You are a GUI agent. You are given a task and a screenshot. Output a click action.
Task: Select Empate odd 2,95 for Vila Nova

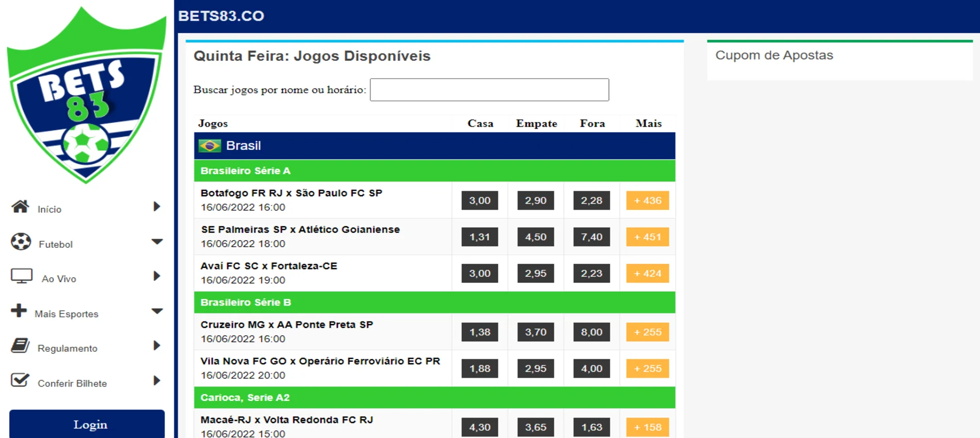[x=536, y=368]
